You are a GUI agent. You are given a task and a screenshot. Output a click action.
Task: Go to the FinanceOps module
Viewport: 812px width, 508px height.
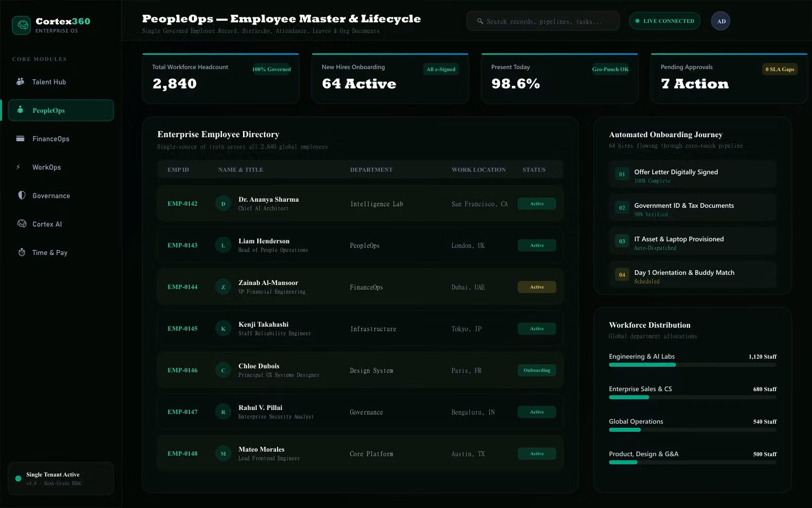(61, 139)
